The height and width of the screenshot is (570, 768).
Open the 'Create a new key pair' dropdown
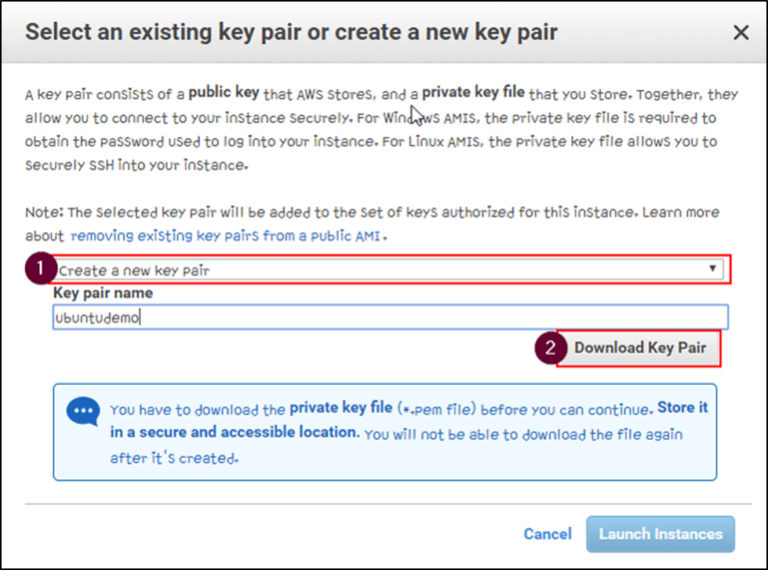(380, 270)
